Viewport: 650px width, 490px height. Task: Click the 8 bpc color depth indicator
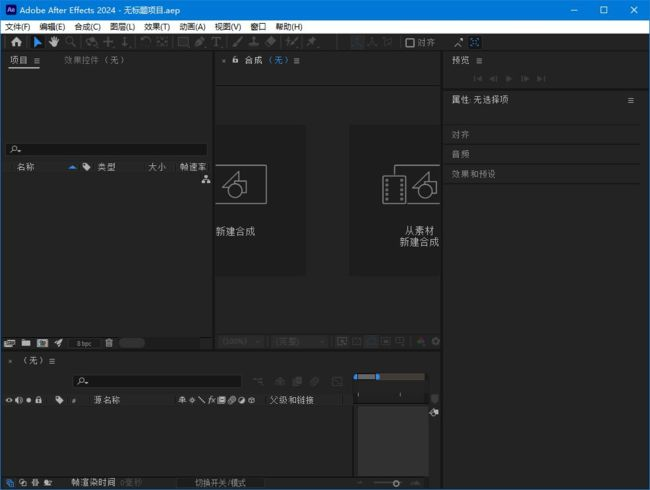(x=83, y=343)
